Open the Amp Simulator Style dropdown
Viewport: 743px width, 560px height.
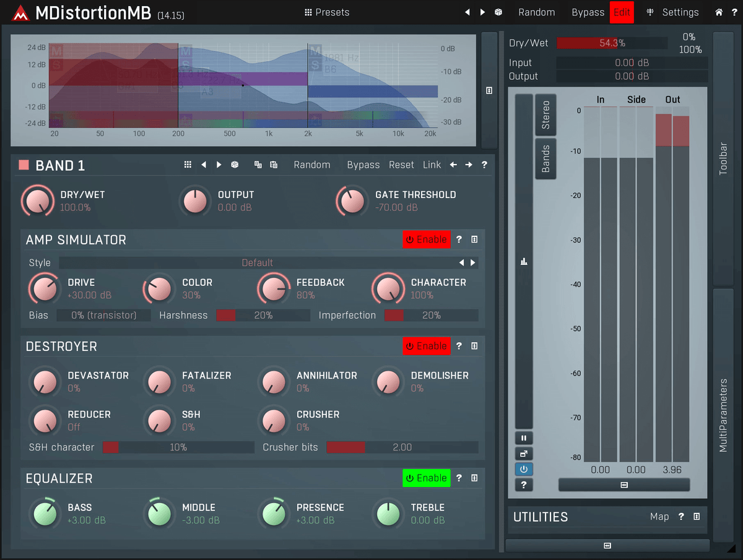pos(257,263)
